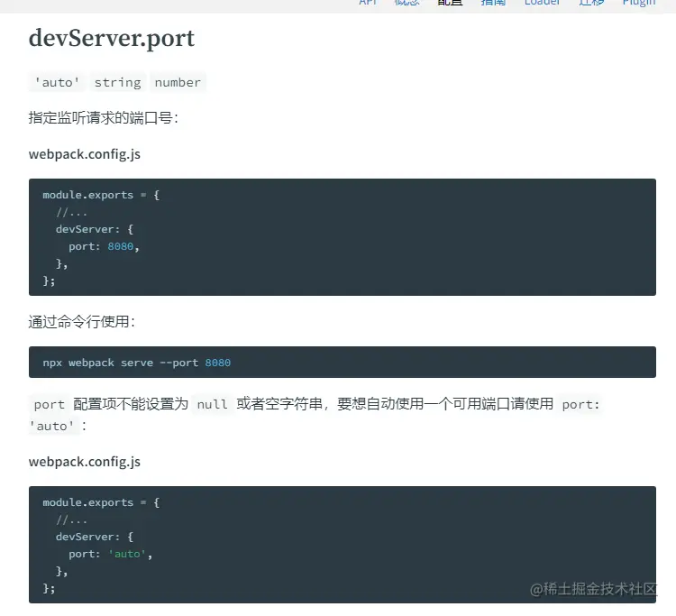Screen dimensions: 676x616
Task: Click the npx webpack serve command block
Action: (x=342, y=363)
